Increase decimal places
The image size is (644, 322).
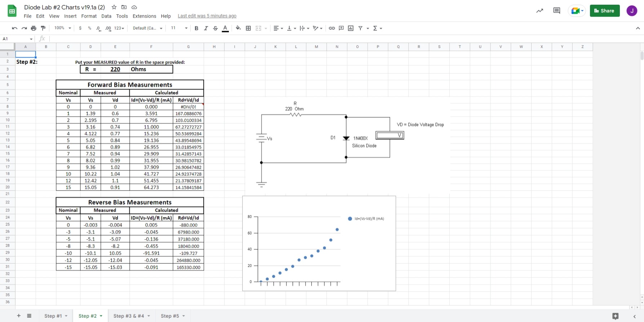(108, 28)
